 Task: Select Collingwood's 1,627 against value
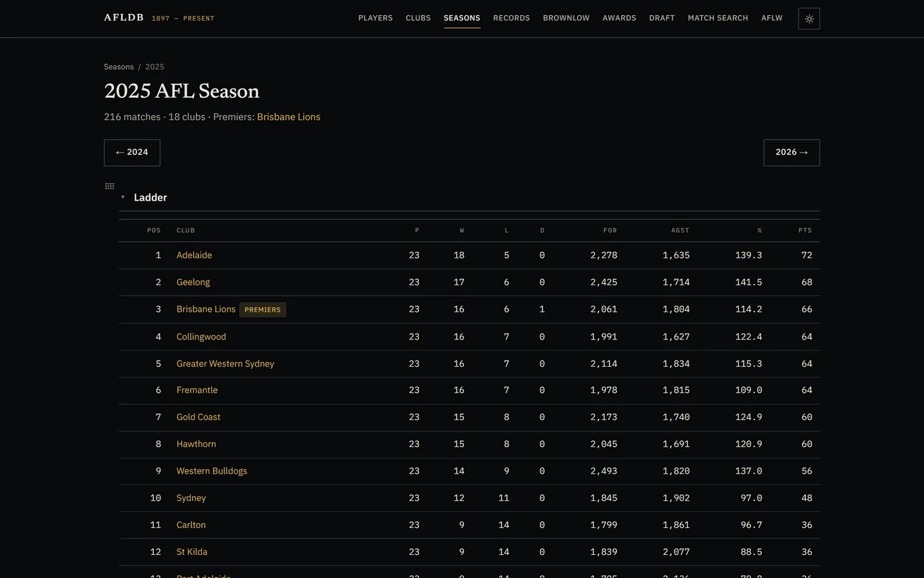[x=676, y=337]
